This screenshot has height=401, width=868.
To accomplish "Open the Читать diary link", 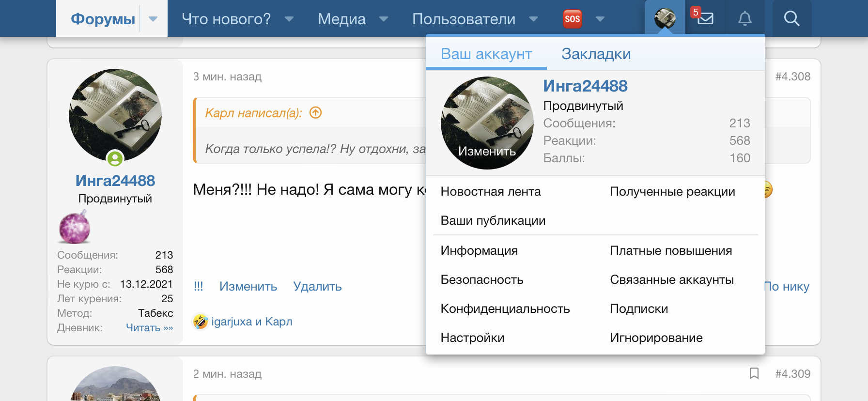I will [149, 328].
